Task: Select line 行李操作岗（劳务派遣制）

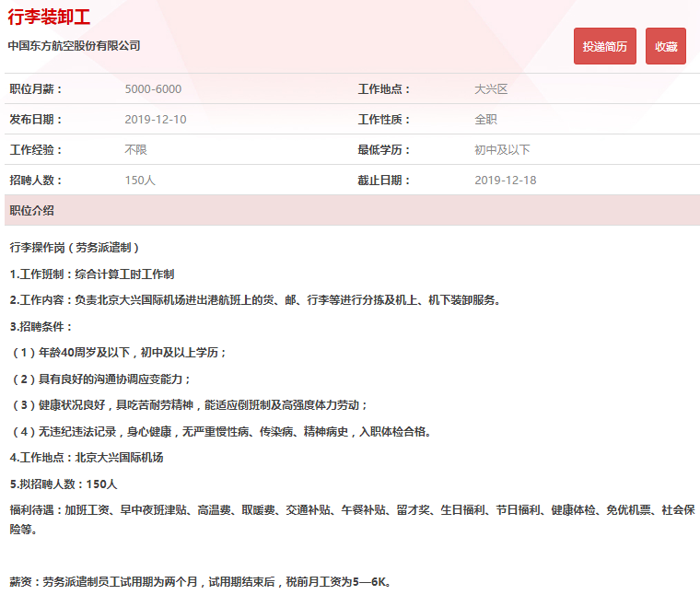Action: click(x=75, y=247)
